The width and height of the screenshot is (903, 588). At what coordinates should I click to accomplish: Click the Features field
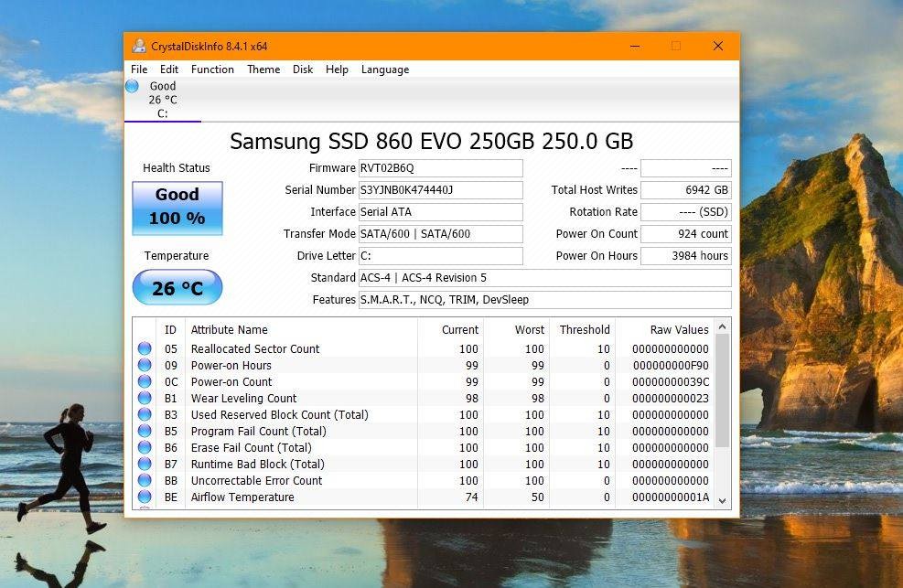(544, 299)
